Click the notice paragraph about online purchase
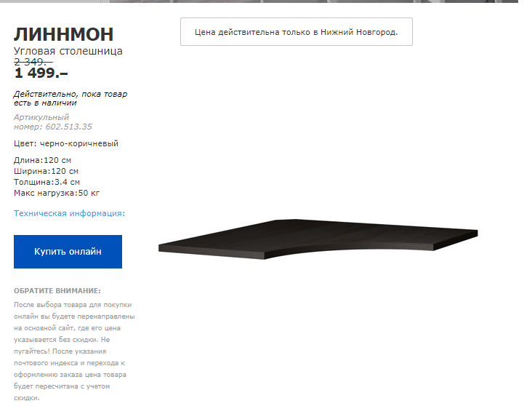Screen dimensions: 532x406 pos(74,351)
